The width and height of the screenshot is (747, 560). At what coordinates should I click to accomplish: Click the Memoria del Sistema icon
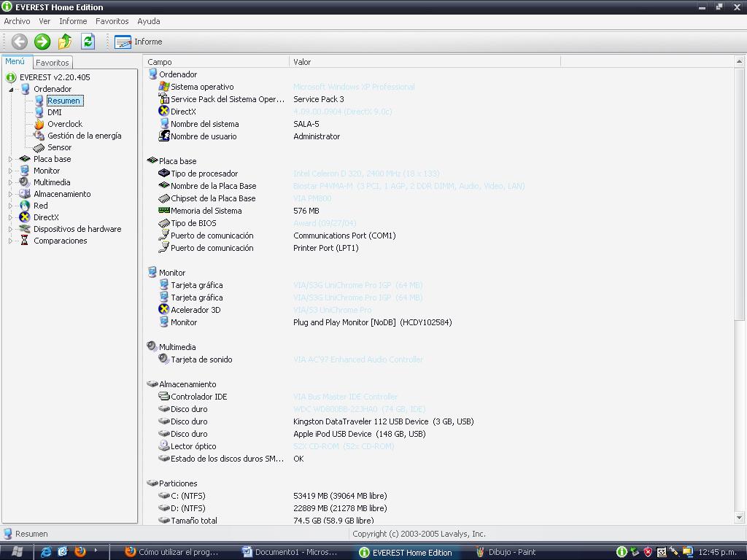tap(164, 210)
